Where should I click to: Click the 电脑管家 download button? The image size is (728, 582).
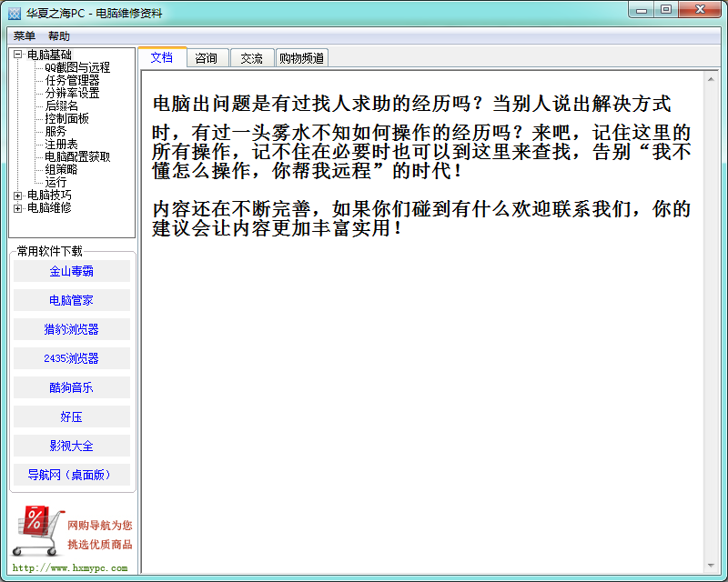[72, 300]
